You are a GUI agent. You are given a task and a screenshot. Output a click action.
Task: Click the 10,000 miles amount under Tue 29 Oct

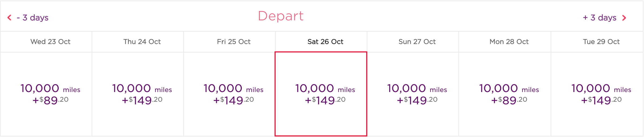point(601,88)
